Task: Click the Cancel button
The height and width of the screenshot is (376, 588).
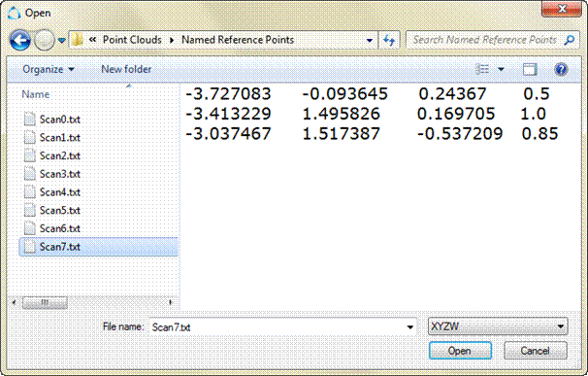Action: point(536,351)
